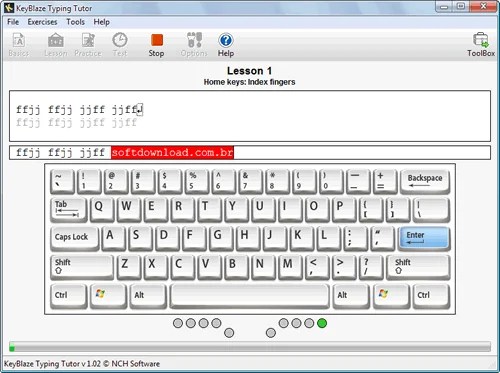Click the Tab key on virtual keyboard

click(69, 209)
